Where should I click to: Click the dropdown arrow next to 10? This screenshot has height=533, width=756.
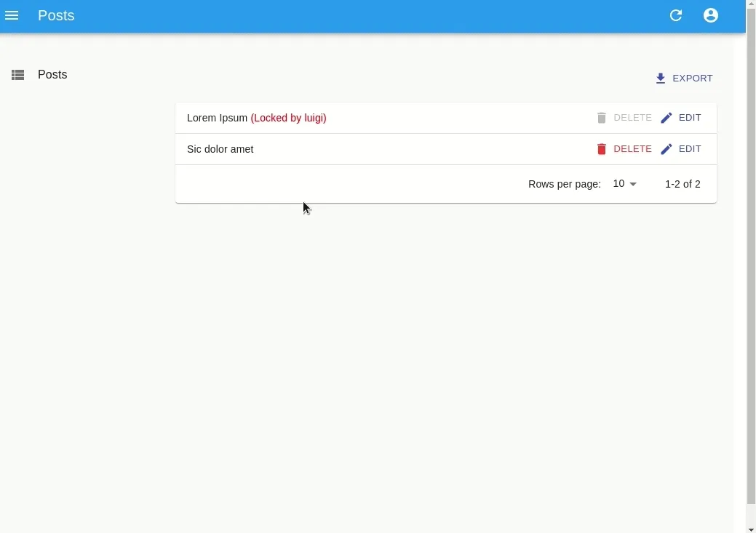(x=634, y=184)
